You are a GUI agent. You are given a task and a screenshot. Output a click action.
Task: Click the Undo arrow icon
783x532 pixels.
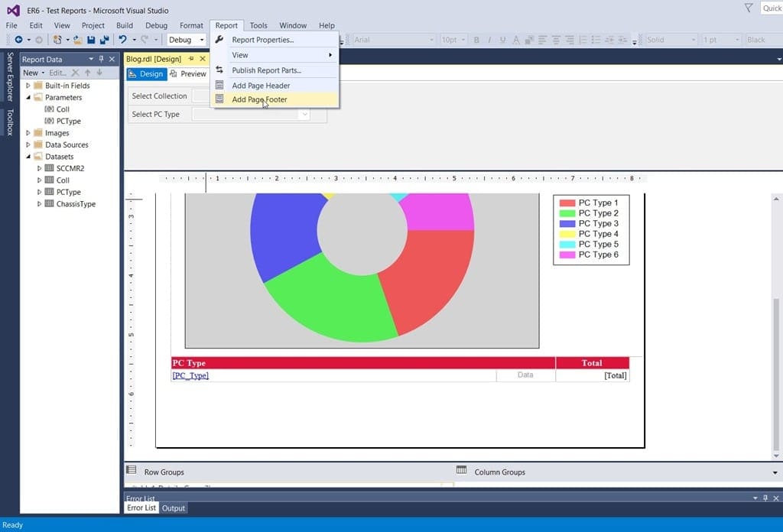(x=122, y=40)
